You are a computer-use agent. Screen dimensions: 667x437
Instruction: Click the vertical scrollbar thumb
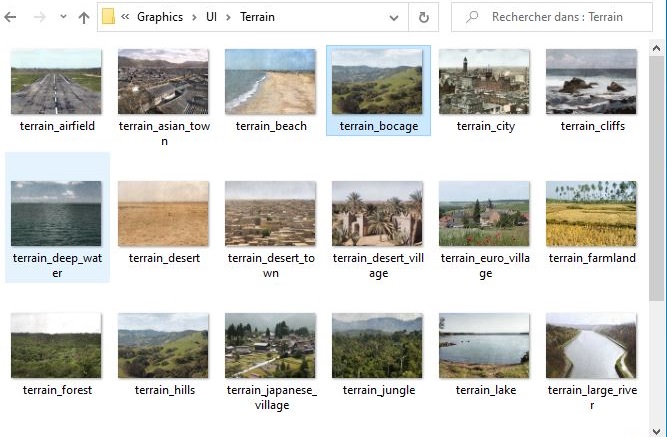(x=656, y=178)
